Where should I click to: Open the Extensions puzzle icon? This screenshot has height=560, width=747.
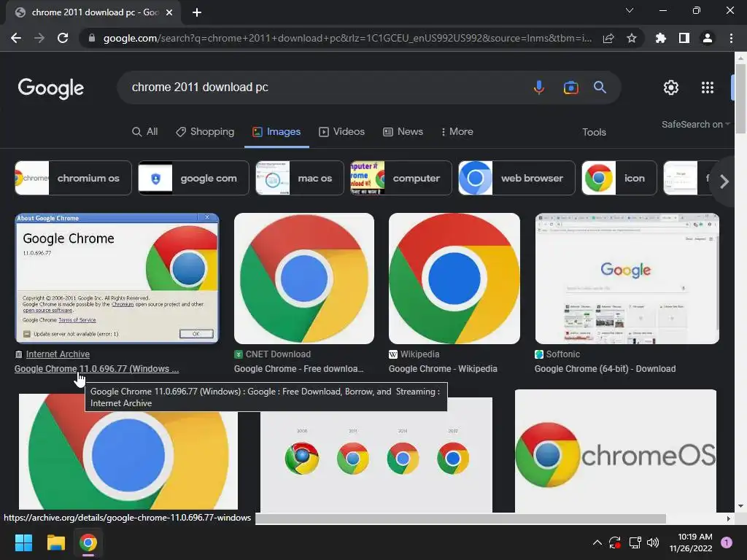(661, 38)
